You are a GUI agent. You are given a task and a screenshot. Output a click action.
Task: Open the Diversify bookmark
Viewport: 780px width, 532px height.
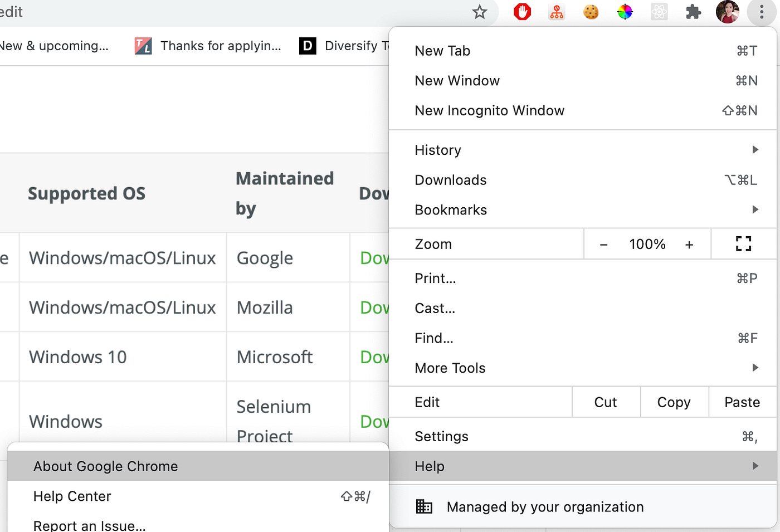click(x=344, y=46)
